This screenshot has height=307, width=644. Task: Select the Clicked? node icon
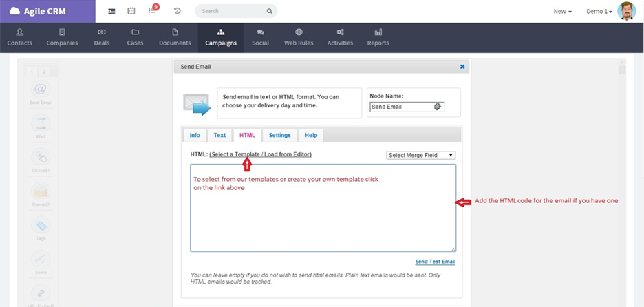point(41,156)
